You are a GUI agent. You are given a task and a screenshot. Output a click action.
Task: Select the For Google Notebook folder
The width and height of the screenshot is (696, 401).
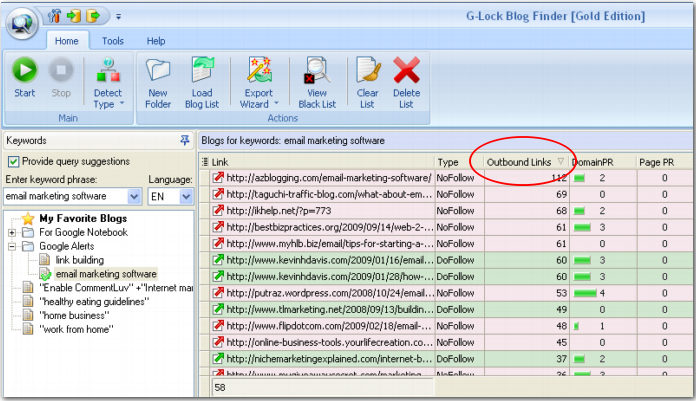tap(83, 232)
